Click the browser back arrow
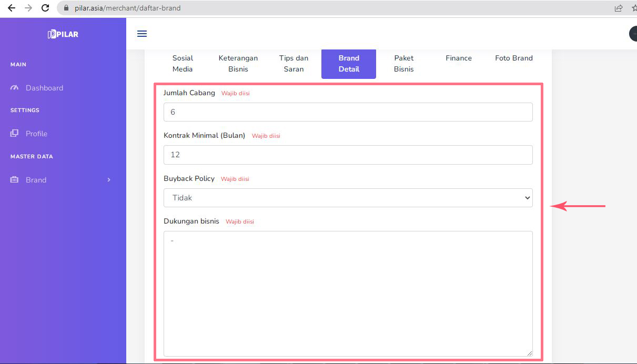Image resolution: width=637 pixels, height=364 pixels. point(12,8)
